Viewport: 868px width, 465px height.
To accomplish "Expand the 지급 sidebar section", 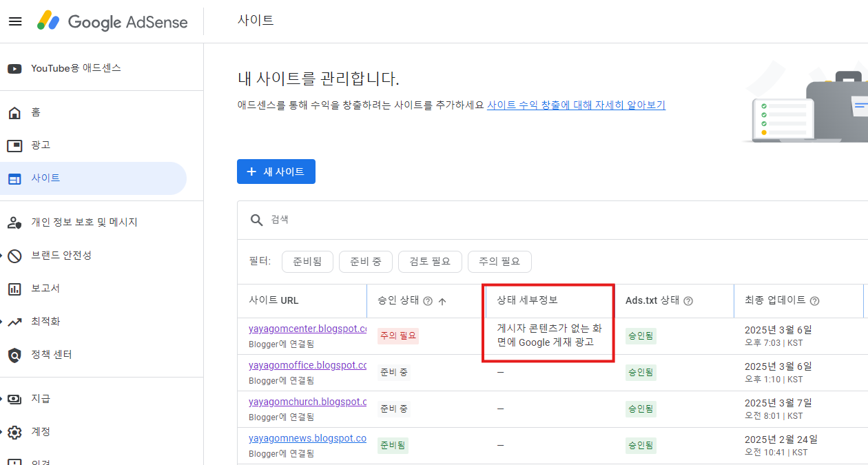I will 3,399.
